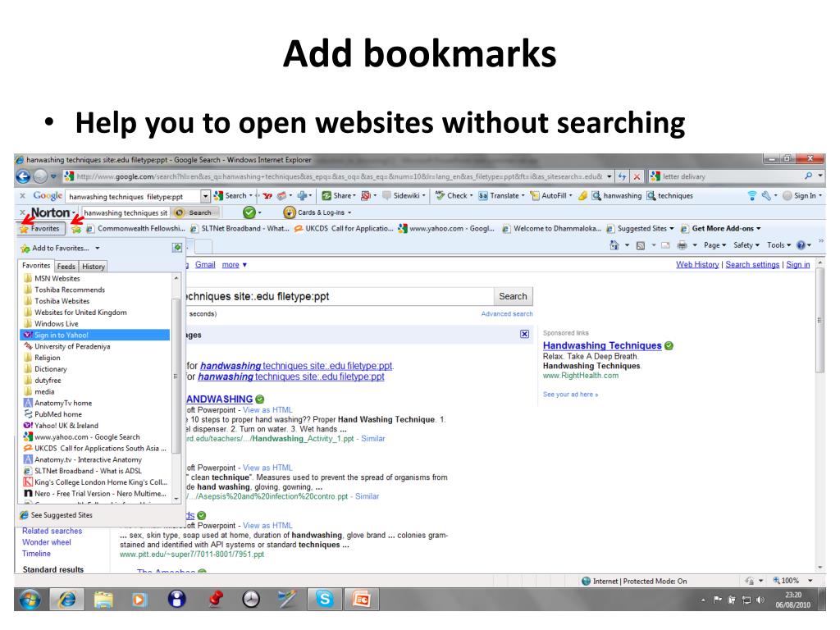Click See Suggested Sites link

pos(57,515)
